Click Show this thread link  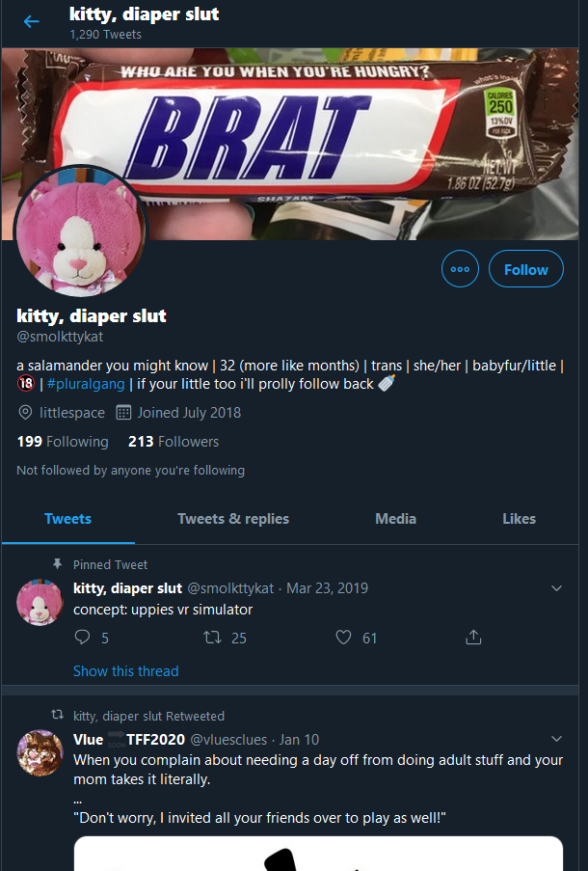point(126,671)
